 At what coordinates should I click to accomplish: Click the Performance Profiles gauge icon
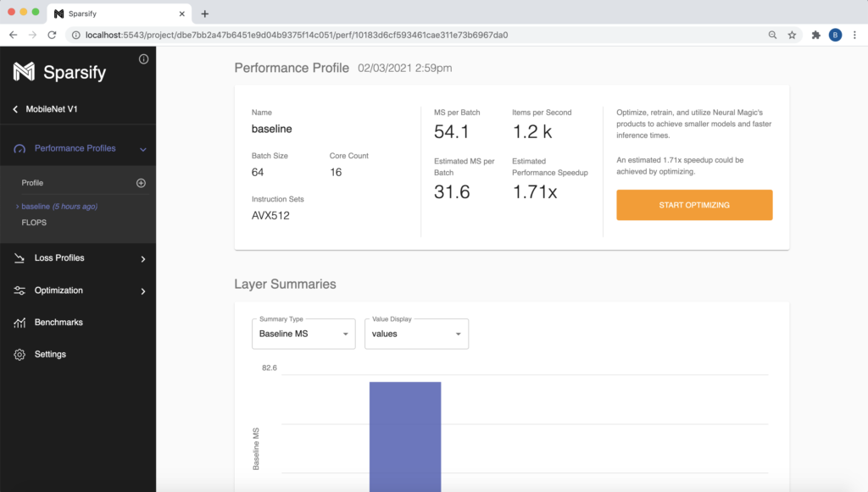click(x=19, y=149)
